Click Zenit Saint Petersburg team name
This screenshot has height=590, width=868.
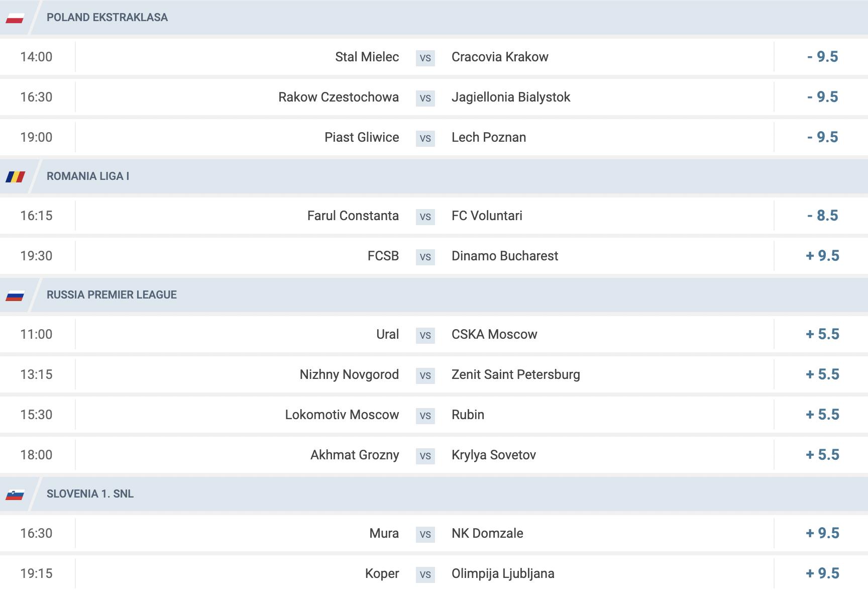(x=515, y=374)
